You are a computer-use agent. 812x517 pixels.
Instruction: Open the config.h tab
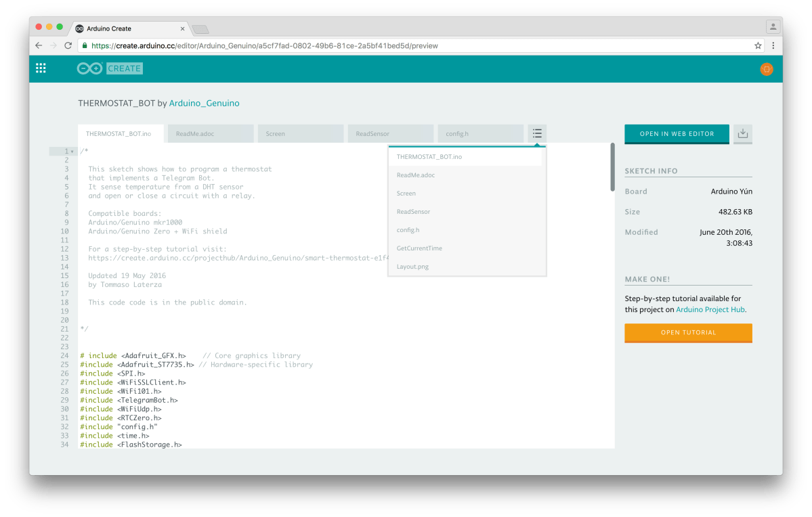click(x=480, y=133)
